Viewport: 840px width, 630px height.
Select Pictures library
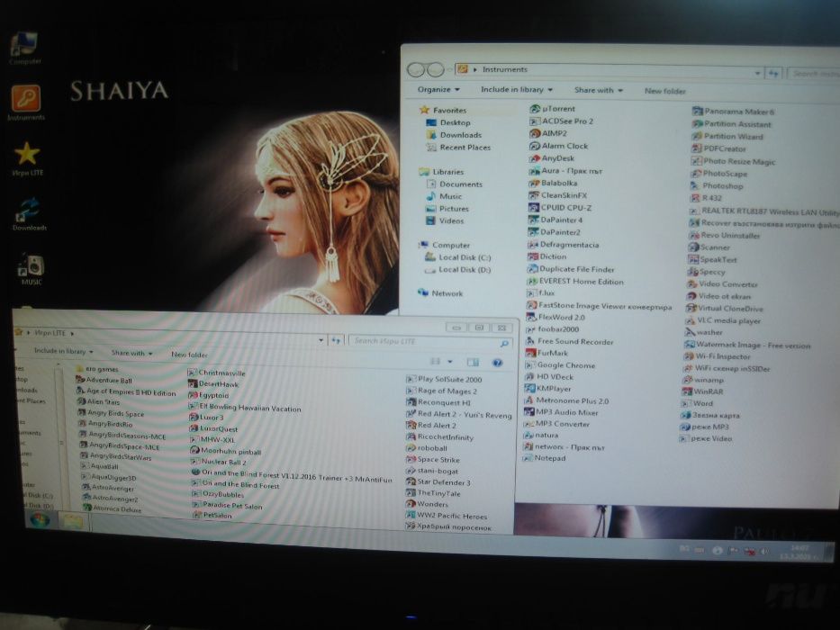click(447, 209)
